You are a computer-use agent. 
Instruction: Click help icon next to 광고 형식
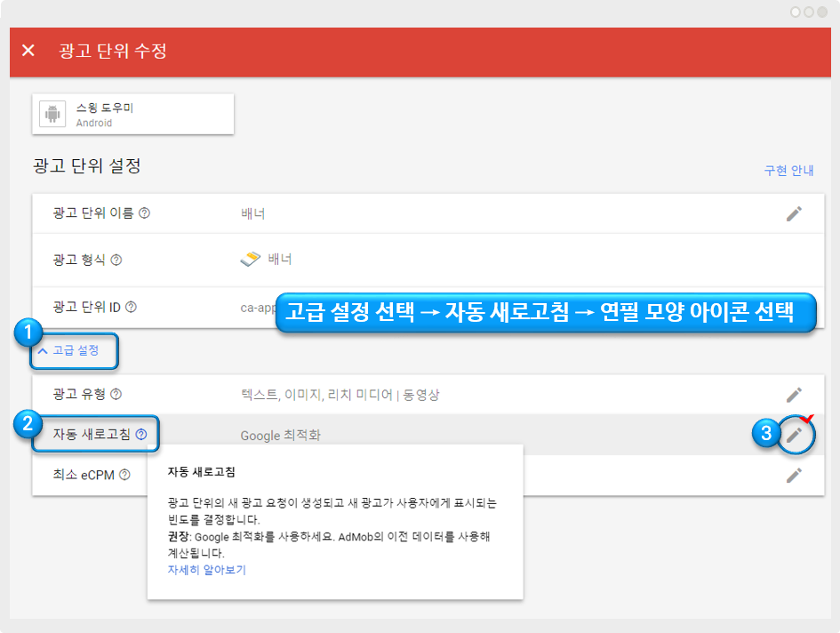pos(116,260)
